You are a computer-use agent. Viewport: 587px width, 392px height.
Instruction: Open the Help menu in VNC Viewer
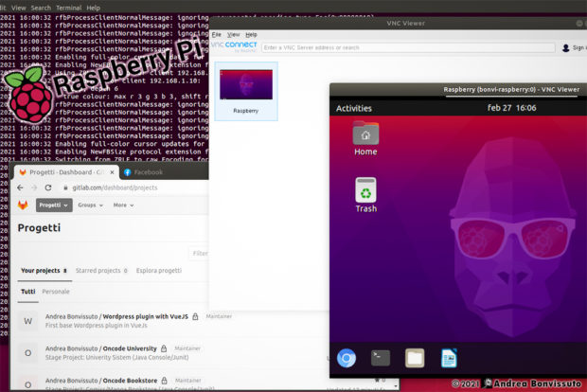[x=251, y=34]
